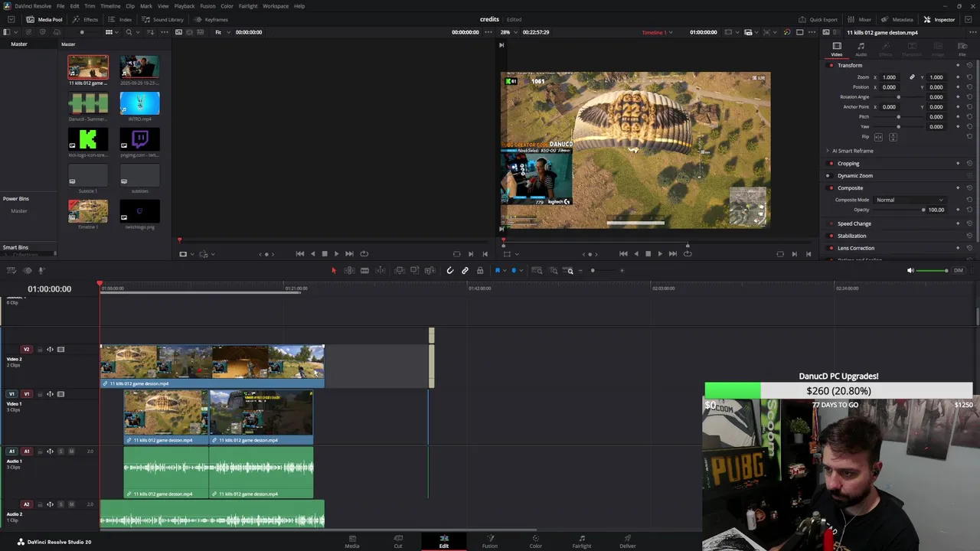980x551 pixels.
Task: Switch to the Cut page
Action: [x=398, y=541]
